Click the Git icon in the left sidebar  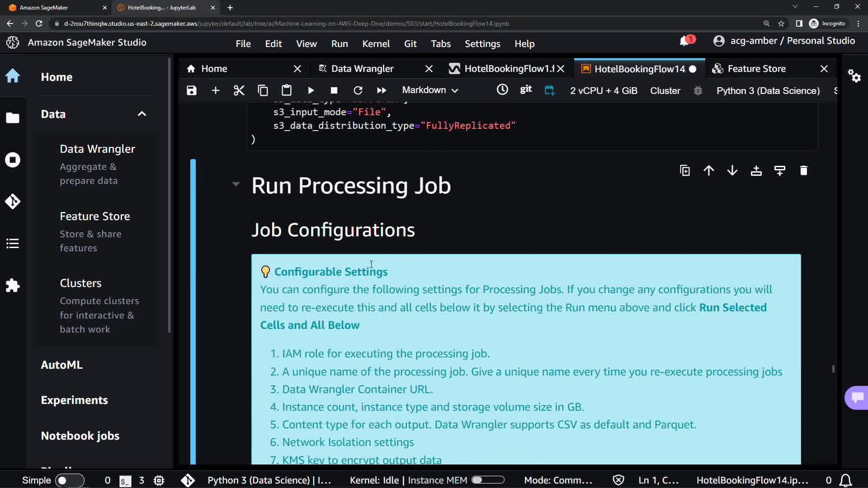tap(13, 202)
